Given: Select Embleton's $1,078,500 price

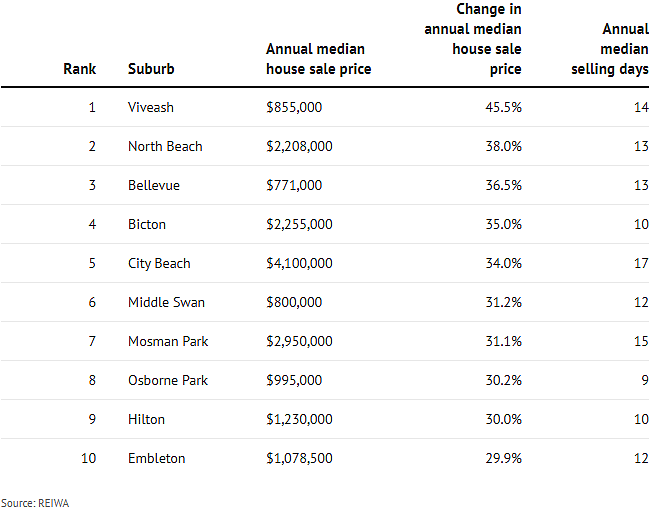Looking at the screenshot, I should coord(299,459).
